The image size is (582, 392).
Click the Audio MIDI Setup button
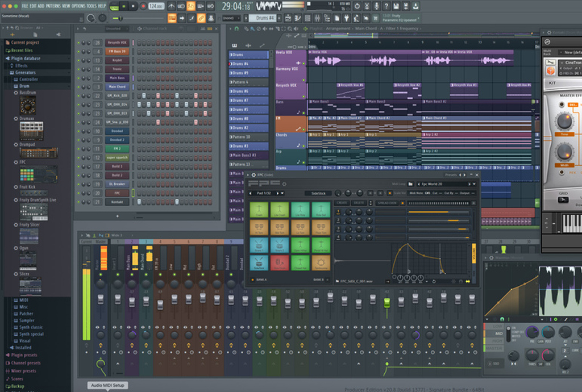108,385
